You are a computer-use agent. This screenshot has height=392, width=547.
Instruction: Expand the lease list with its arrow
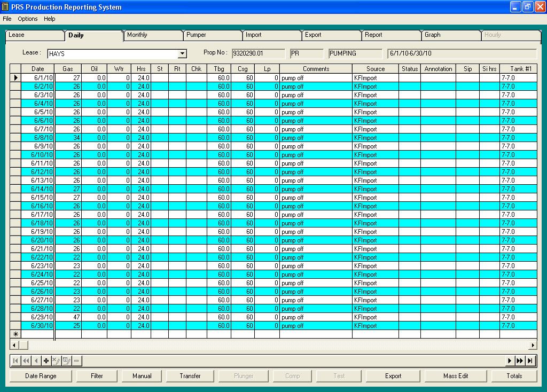[182, 53]
